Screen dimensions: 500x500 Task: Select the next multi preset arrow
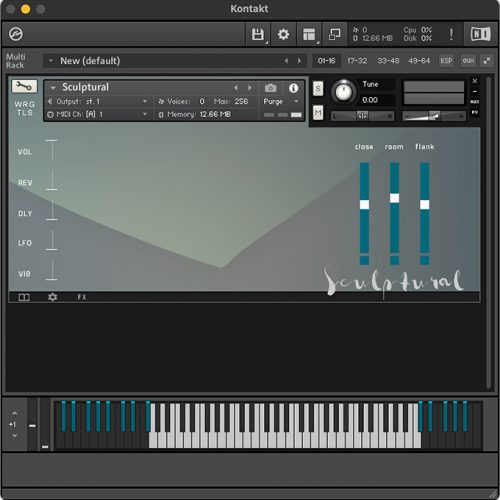tap(299, 61)
